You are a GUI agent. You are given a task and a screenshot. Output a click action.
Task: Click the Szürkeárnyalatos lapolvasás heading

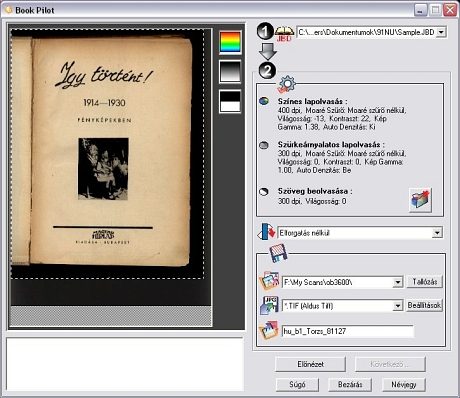pyautogui.click(x=331, y=145)
